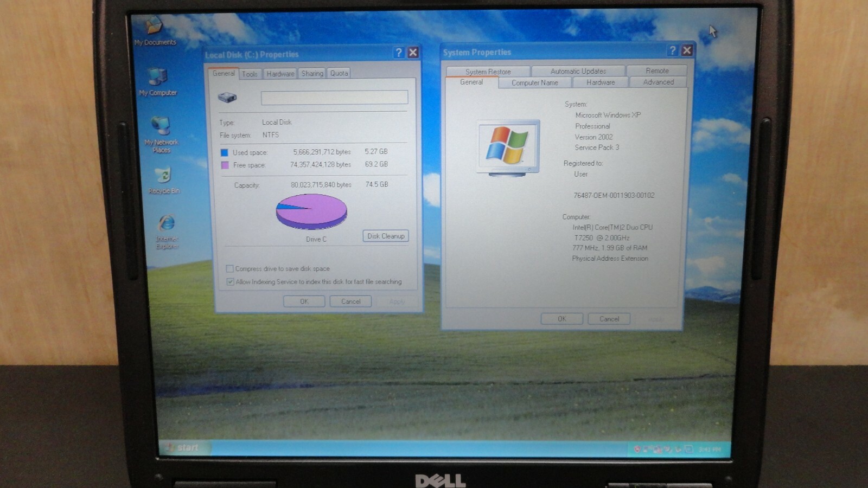Image resolution: width=868 pixels, height=488 pixels.
Task: Click the 'Microsoft Windows XP' text
Action: click(608, 115)
